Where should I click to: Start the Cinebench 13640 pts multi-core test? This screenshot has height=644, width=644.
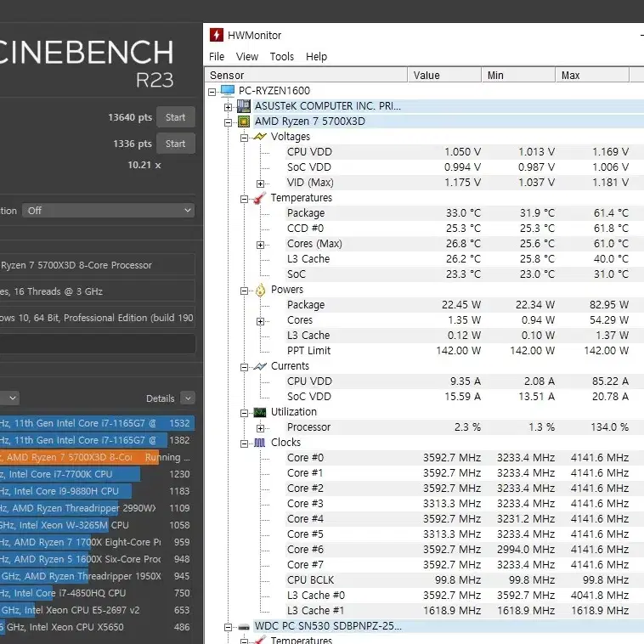pyautogui.click(x=175, y=117)
